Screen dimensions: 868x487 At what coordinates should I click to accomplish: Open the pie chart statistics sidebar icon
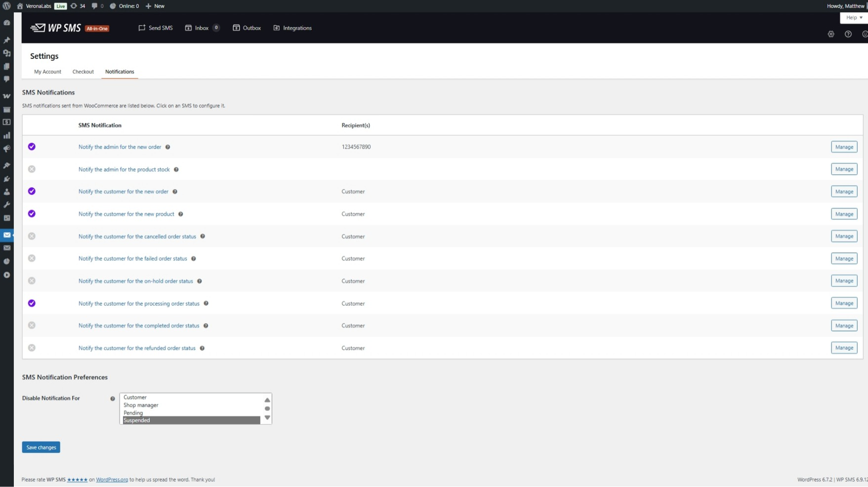pyautogui.click(x=7, y=261)
